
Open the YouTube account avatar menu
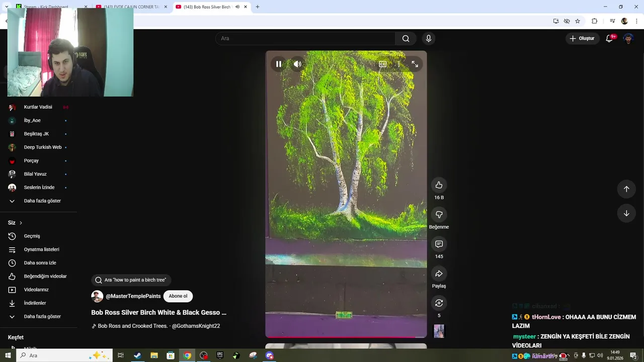click(628, 38)
